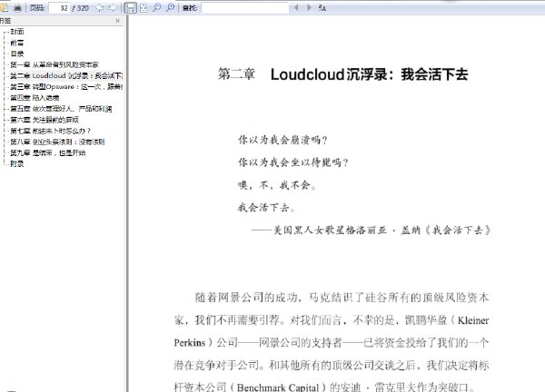Go to previous page arrow
545x392 pixels.
(99, 7)
